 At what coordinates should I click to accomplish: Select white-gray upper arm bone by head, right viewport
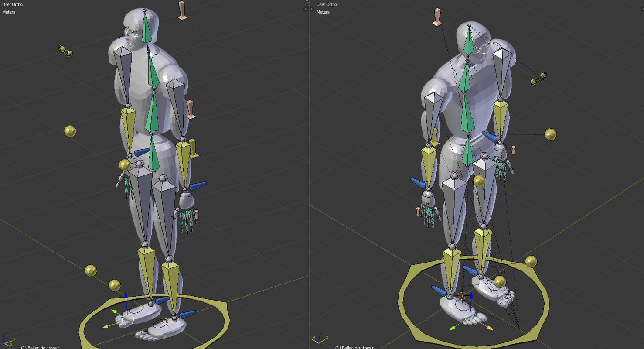(501, 72)
